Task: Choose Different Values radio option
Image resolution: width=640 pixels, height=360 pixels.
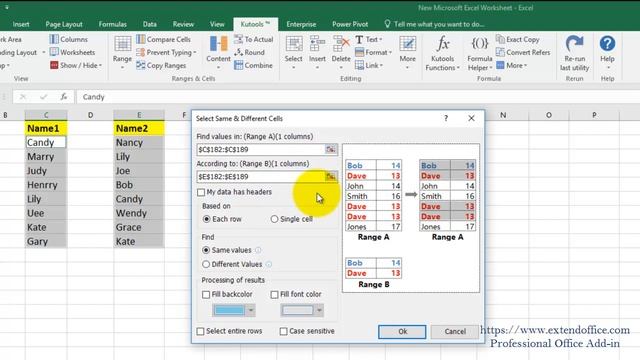Action: 206,264
